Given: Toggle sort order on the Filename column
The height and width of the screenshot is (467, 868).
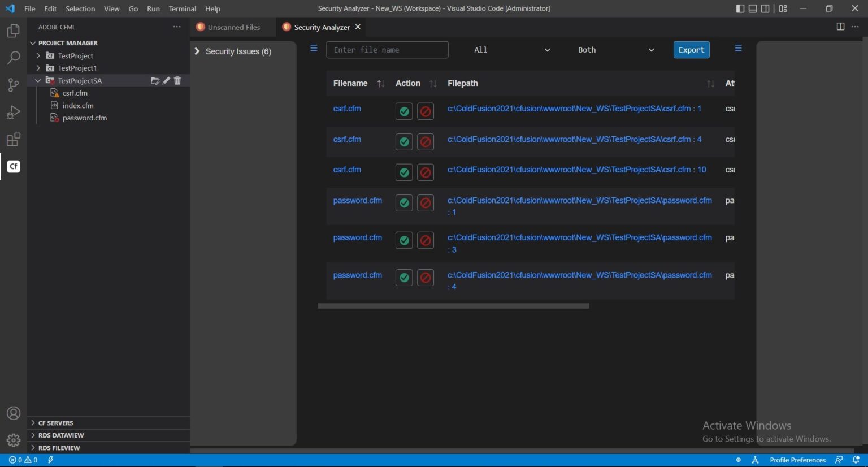Looking at the screenshot, I should [x=379, y=83].
